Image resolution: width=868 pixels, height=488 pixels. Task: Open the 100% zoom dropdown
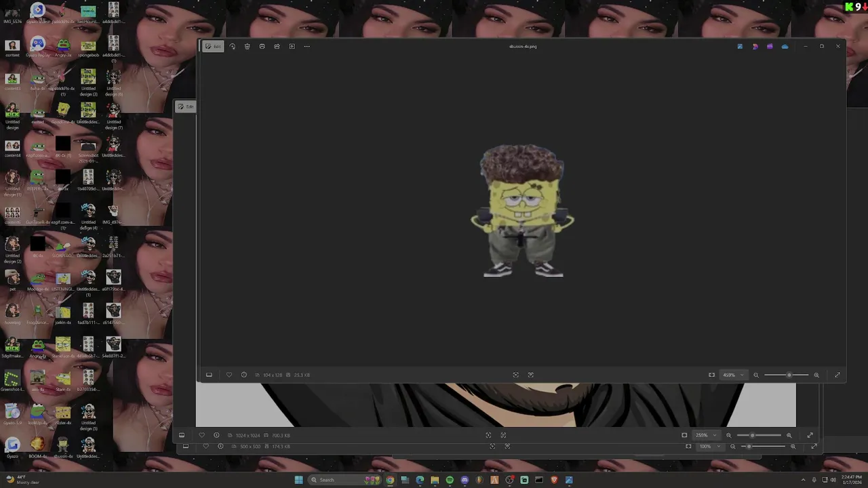coord(709,446)
